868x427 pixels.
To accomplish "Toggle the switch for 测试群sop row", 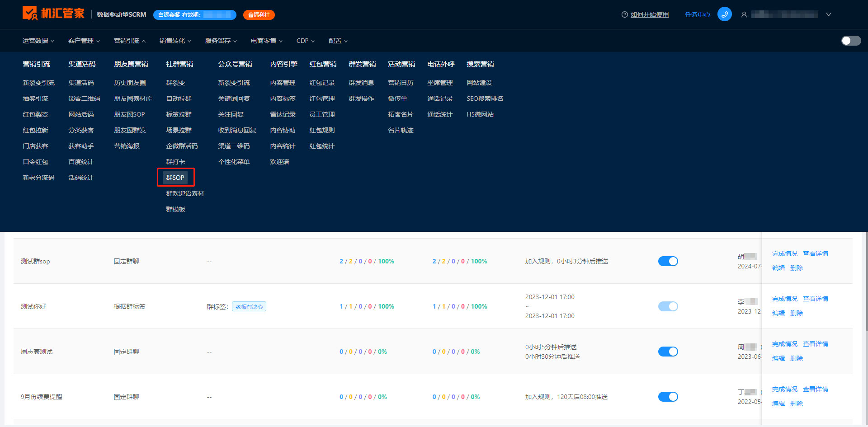I will (668, 261).
